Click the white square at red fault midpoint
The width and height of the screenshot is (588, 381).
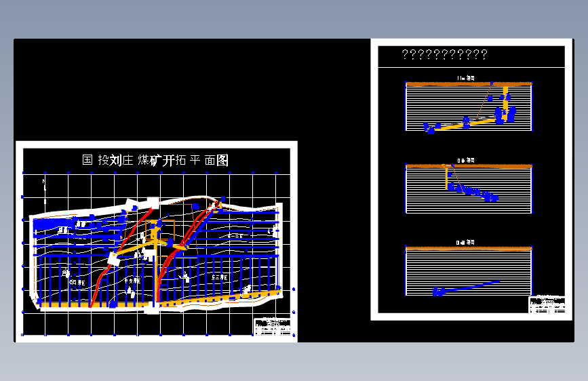click(113, 259)
